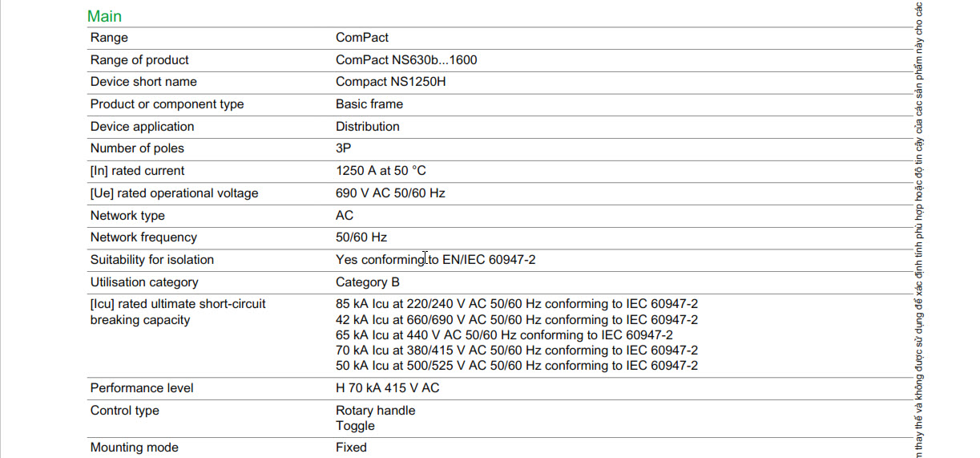Click the "[Ue] rated operational voltage" label
Image resolution: width=980 pixels, height=458 pixels.
[174, 193]
